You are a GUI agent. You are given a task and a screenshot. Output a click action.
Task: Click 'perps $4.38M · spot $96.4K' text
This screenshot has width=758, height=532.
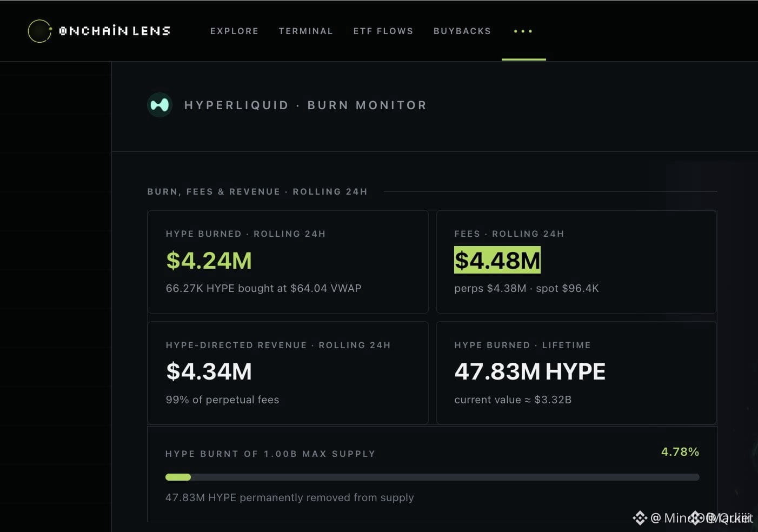click(527, 288)
